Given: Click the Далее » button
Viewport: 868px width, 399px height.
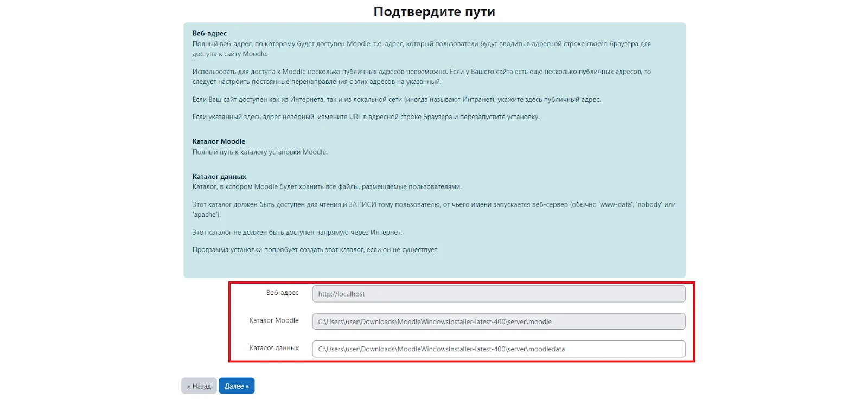Looking at the screenshot, I should coord(237,386).
